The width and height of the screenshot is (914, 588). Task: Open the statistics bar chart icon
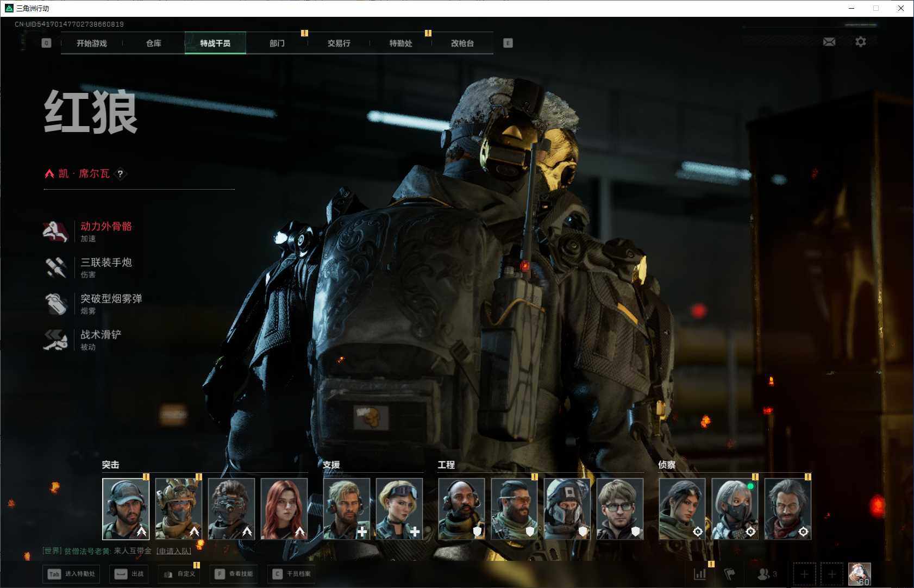coord(700,573)
